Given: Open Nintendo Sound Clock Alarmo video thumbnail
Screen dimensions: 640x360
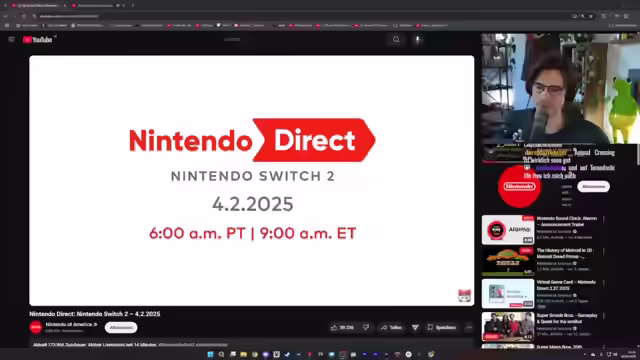Looking at the screenshot, I should [x=508, y=230].
